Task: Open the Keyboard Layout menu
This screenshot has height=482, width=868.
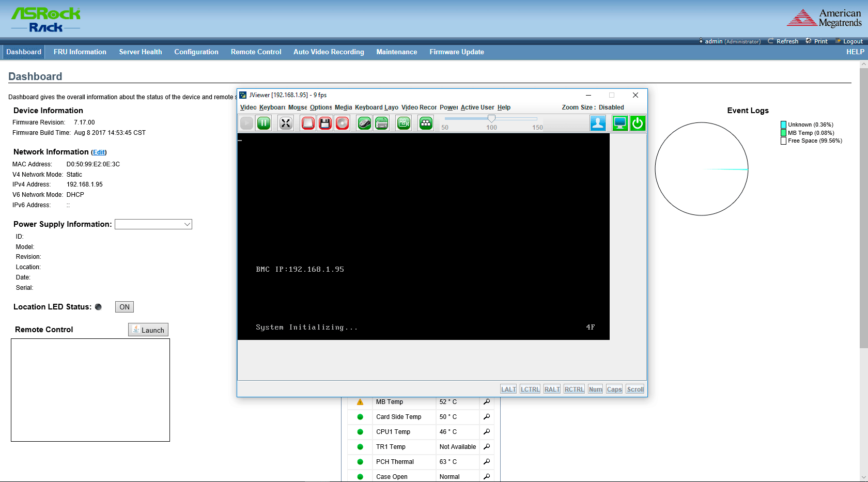Action: tap(377, 107)
